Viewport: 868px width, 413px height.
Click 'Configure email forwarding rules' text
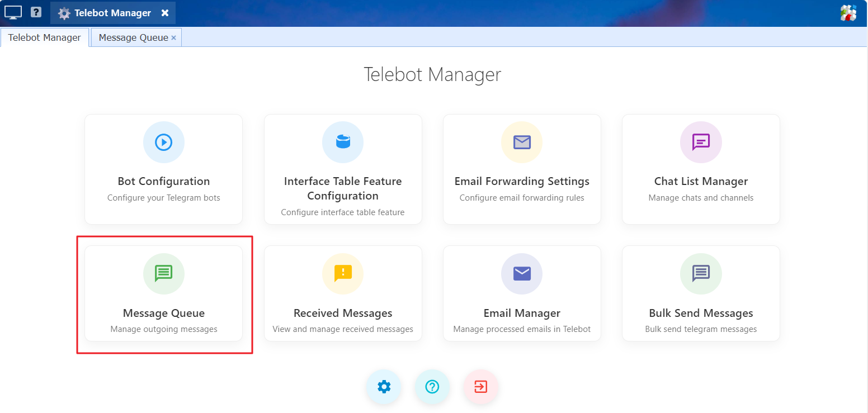click(x=522, y=198)
